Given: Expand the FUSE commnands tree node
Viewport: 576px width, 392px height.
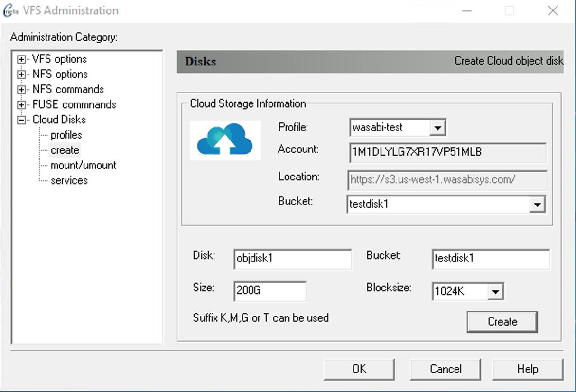Looking at the screenshot, I should click(x=21, y=105).
